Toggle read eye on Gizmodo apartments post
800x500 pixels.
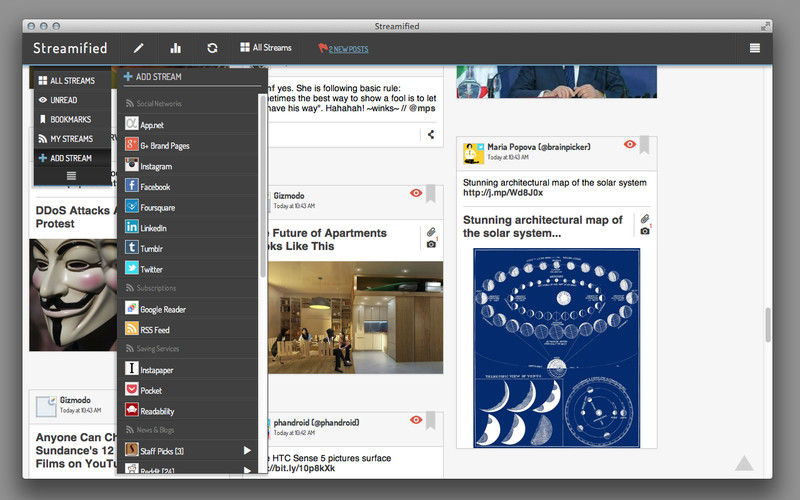point(416,193)
